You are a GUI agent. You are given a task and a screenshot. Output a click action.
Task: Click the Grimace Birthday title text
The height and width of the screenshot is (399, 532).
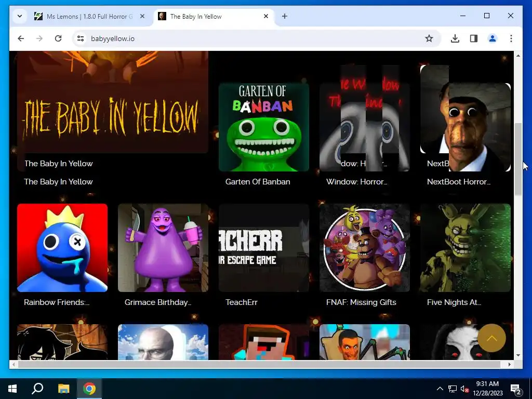click(x=158, y=302)
